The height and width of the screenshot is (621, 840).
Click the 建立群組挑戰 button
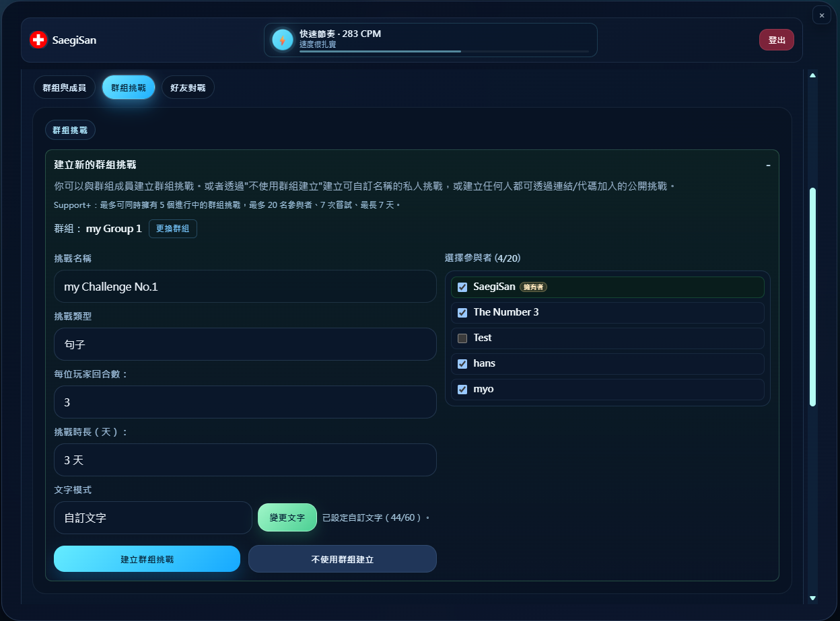pos(147,558)
